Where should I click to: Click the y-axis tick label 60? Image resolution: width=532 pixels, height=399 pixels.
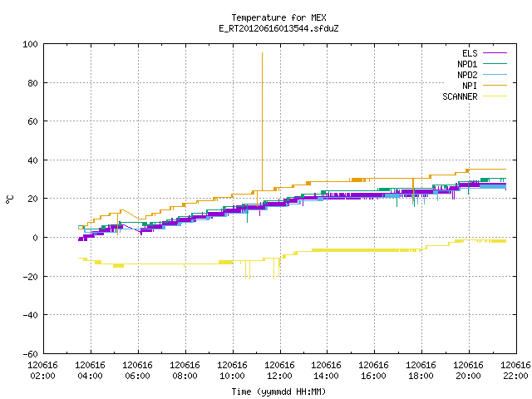pos(33,121)
